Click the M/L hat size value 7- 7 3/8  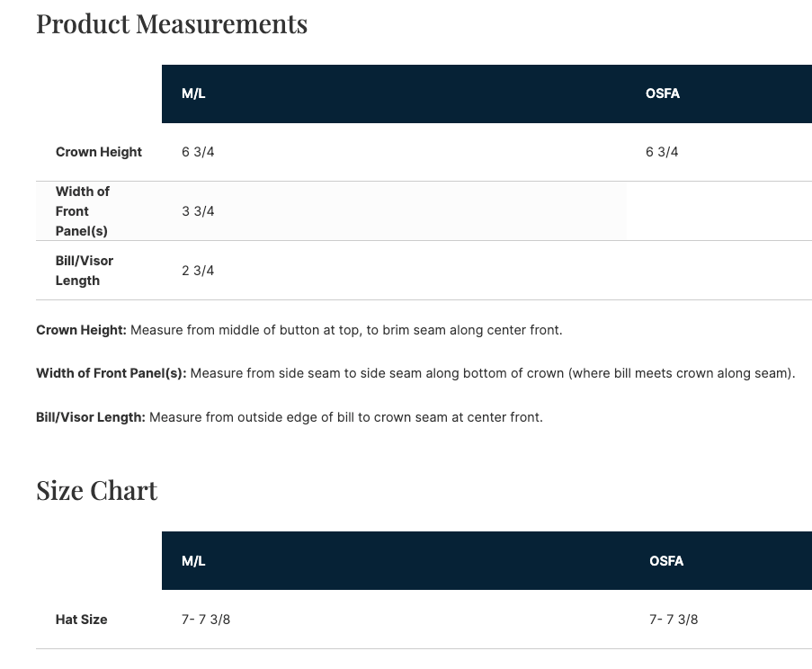click(206, 620)
